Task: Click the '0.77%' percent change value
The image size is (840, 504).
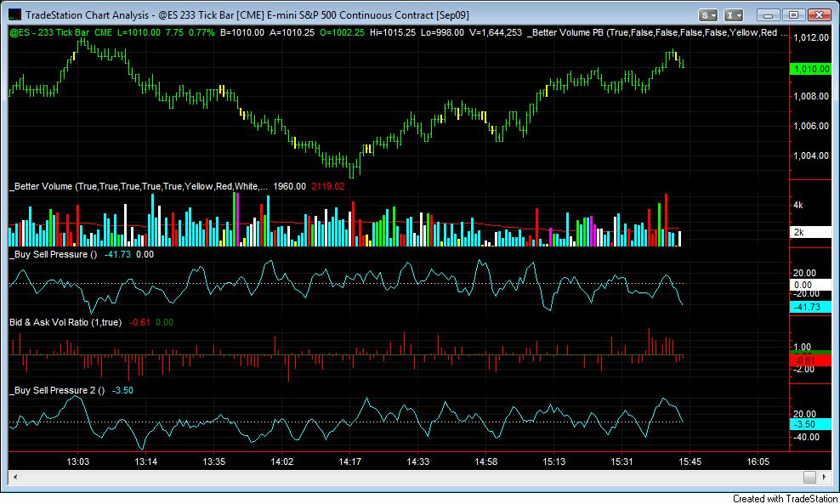Action: tap(201, 32)
